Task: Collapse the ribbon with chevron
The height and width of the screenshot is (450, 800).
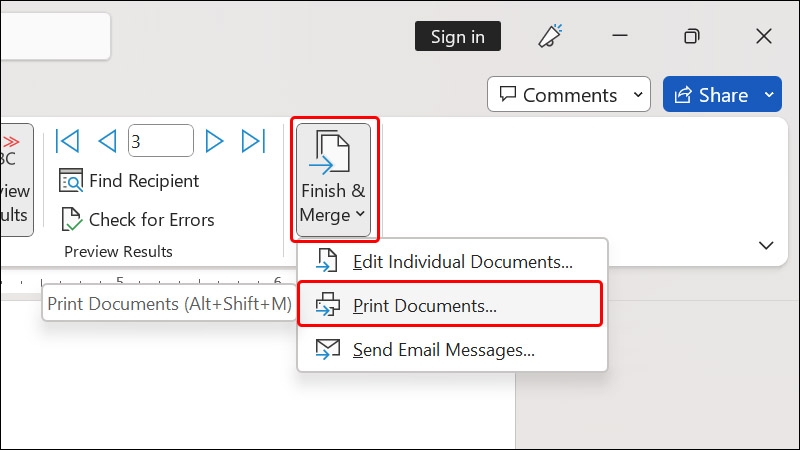Action: pos(766,245)
